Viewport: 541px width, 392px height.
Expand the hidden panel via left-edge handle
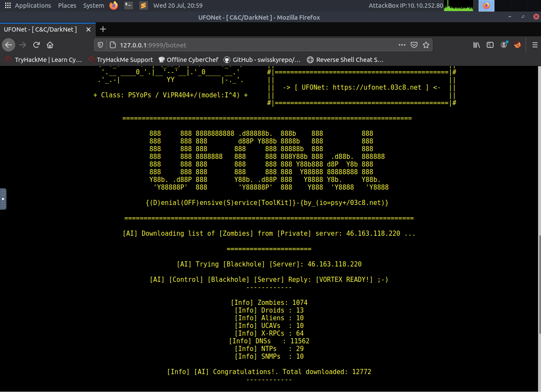tap(3, 199)
